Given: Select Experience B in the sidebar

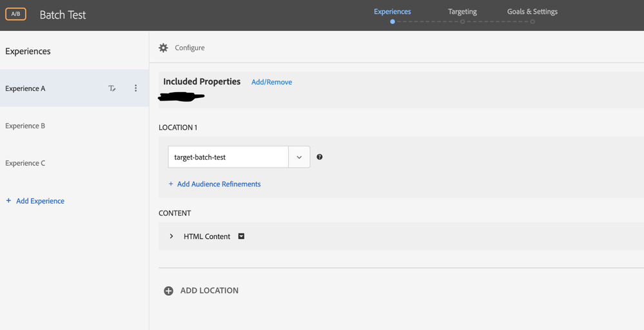Looking at the screenshot, I should pos(25,126).
